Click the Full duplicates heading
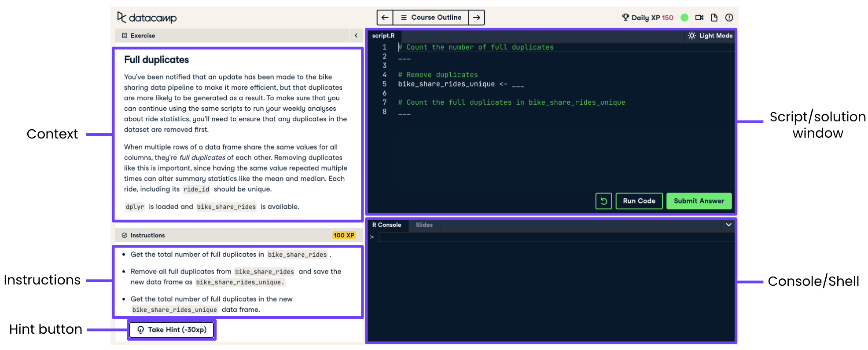 click(x=156, y=60)
